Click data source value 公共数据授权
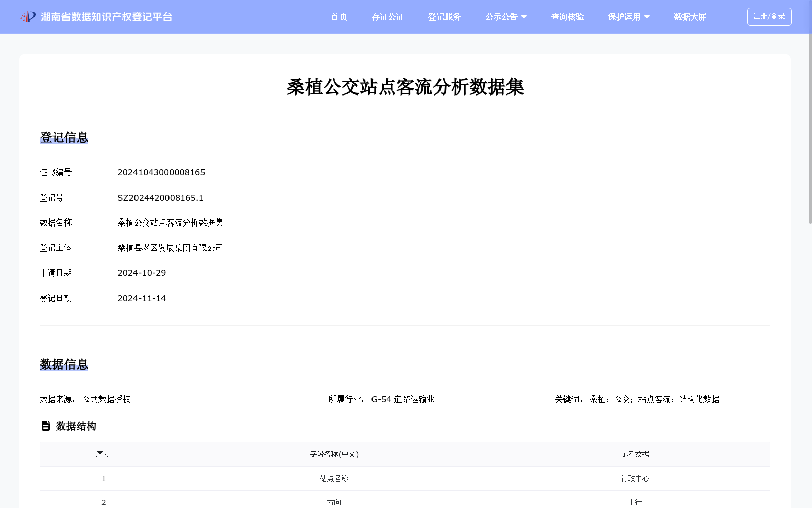Viewport: 812px width, 508px height. coord(107,399)
